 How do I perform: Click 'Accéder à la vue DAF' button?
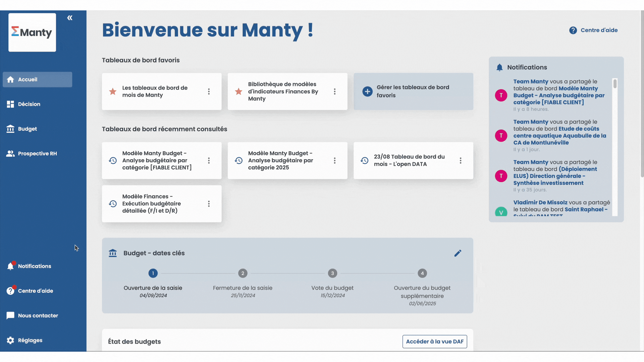435,342
